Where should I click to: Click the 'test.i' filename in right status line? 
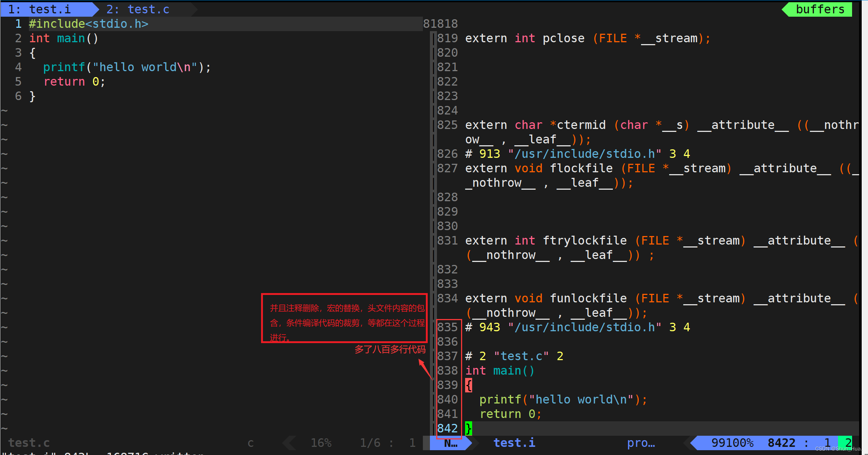coord(514,443)
